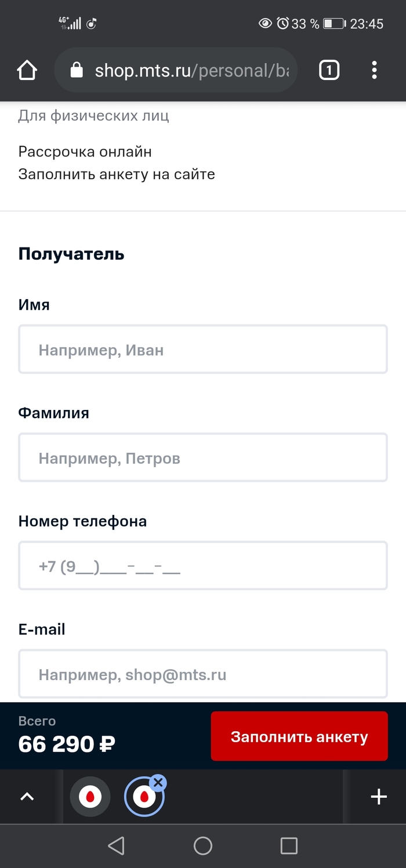This screenshot has height=868, width=406.
Task: Tap the Имя input field
Action: click(x=203, y=349)
